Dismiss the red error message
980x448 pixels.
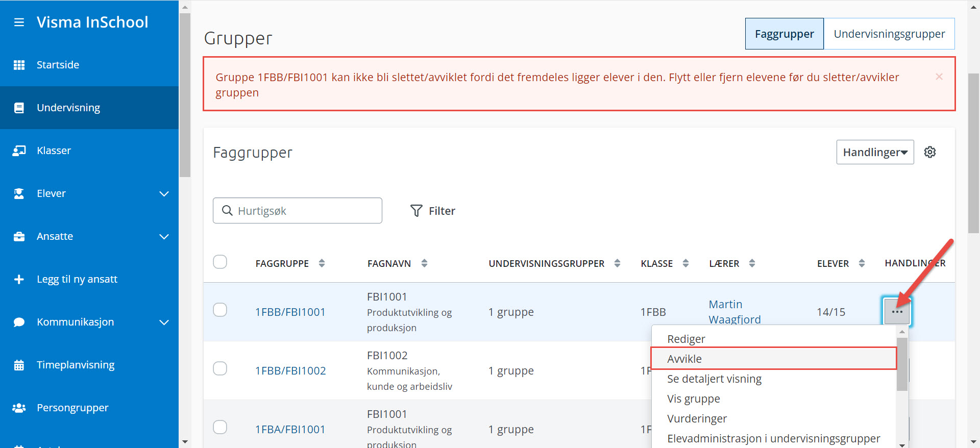[939, 77]
